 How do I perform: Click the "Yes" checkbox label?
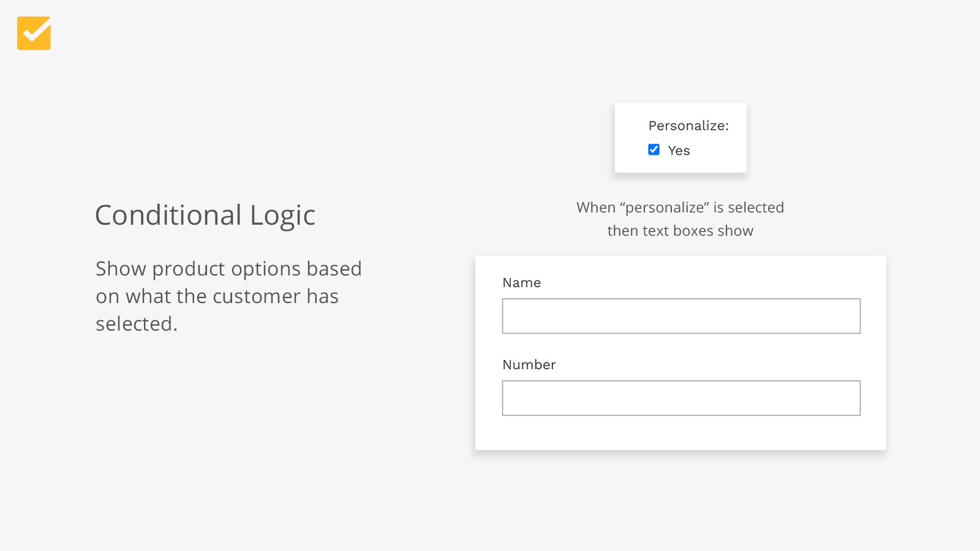point(679,151)
